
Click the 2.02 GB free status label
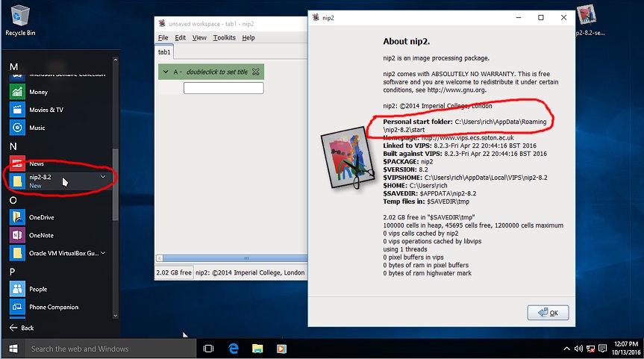click(x=174, y=272)
